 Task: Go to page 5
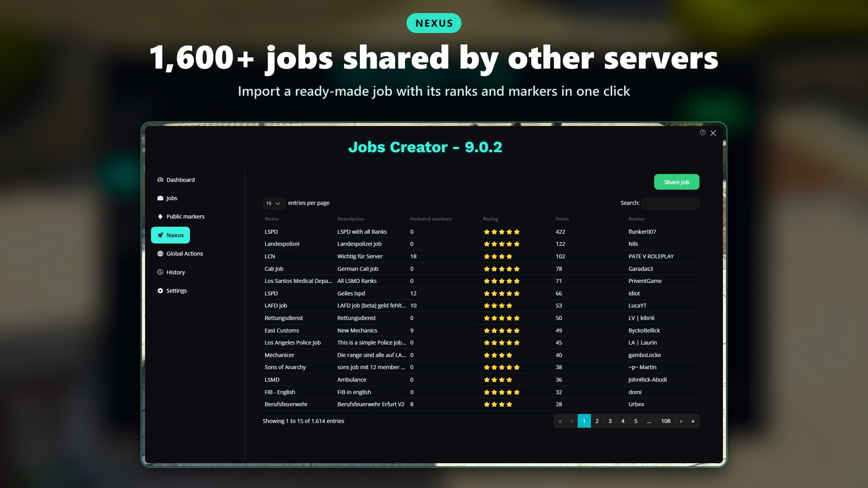[x=636, y=421]
